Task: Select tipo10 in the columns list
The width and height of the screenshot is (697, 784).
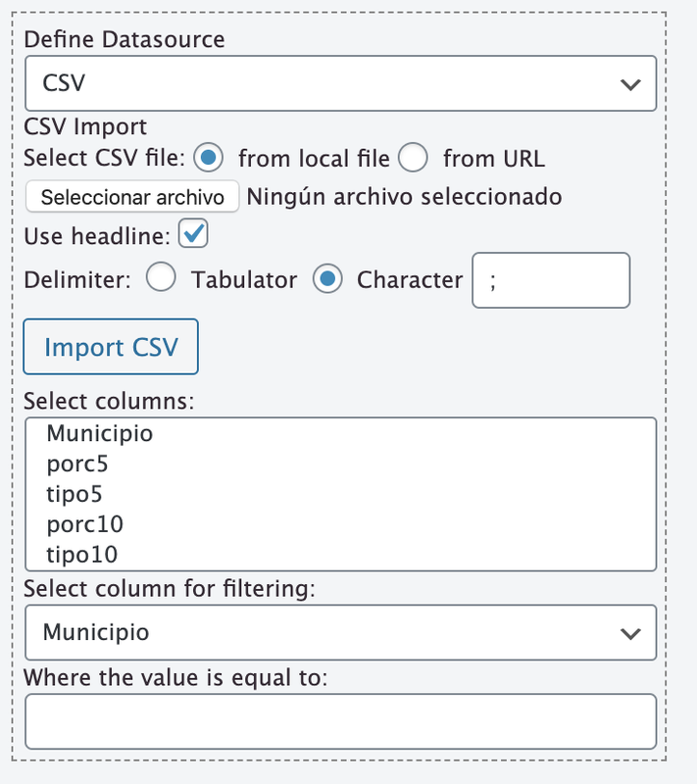Action: 81,554
